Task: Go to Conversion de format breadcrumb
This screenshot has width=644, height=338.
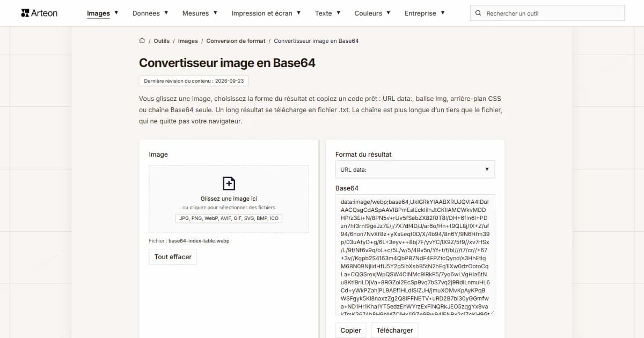Action: 236,41
